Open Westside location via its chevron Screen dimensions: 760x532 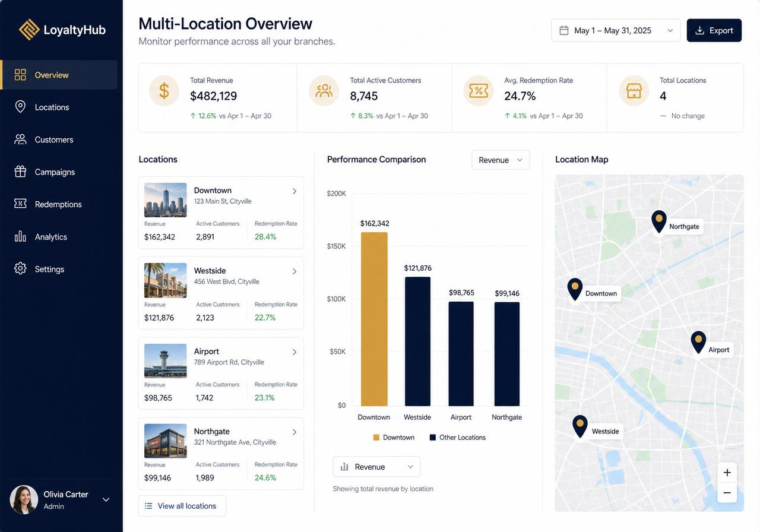[294, 271]
